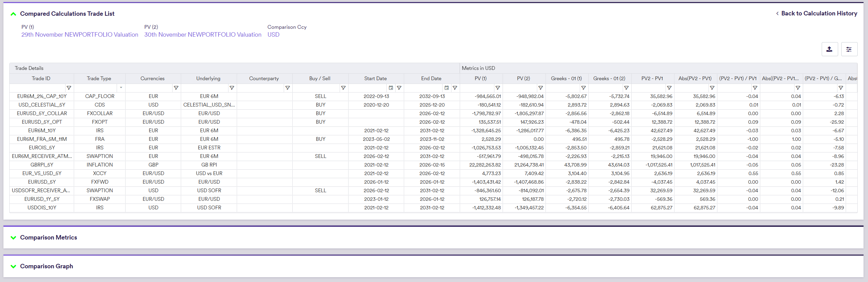Click the Trade ID column filter icon

pos(69,88)
